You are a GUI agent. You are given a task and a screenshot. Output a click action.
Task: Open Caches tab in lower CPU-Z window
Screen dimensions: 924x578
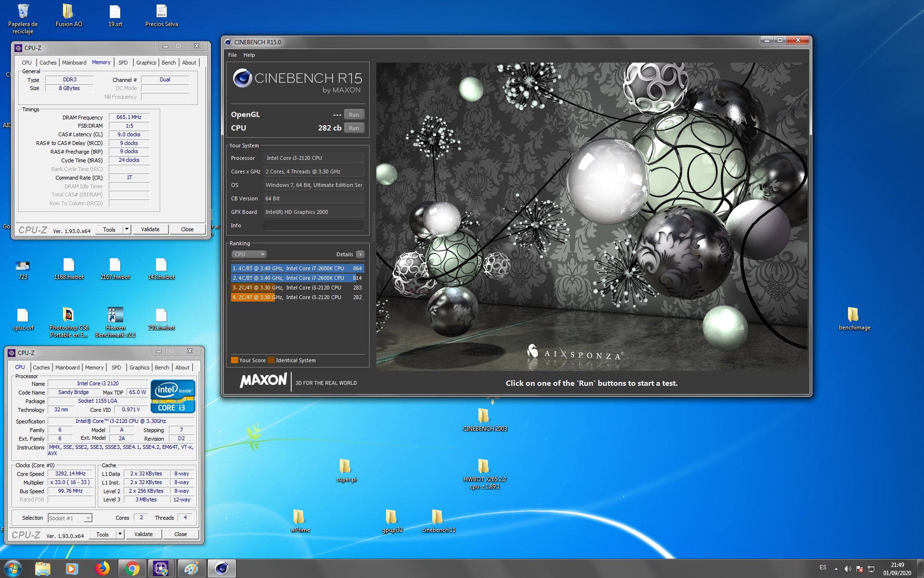41,368
